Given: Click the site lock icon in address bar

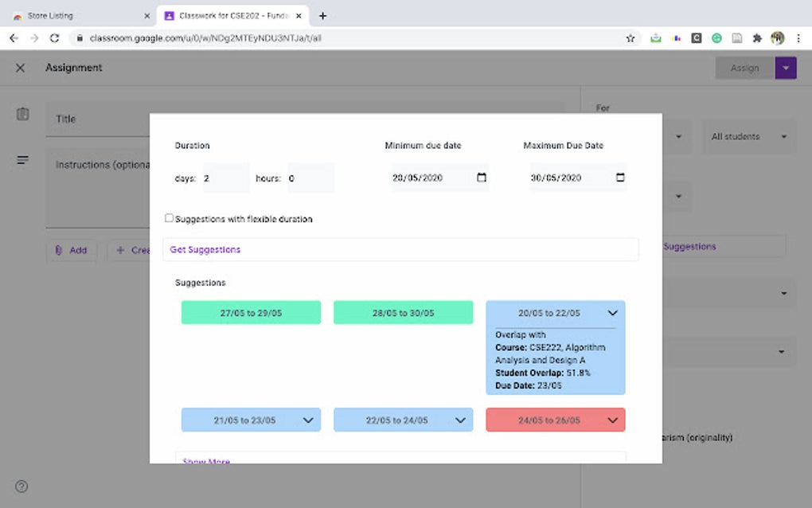Looking at the screenshot, I should click(80, 37).
